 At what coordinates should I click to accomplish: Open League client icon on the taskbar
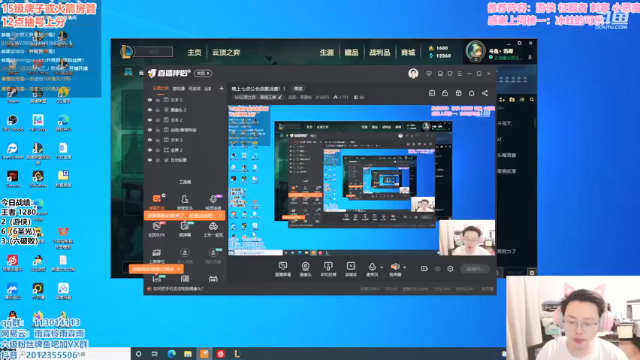tap(237, 354)
